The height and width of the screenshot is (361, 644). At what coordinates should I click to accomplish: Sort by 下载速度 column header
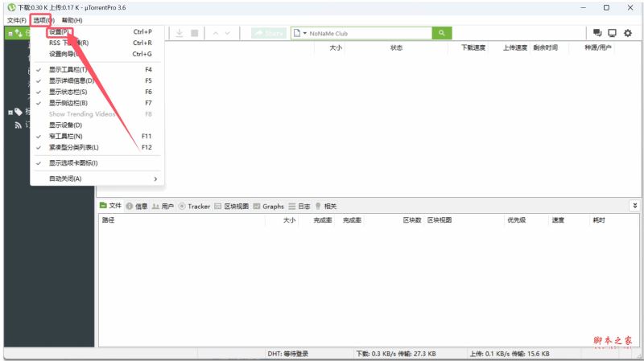[x=473, y=47]
